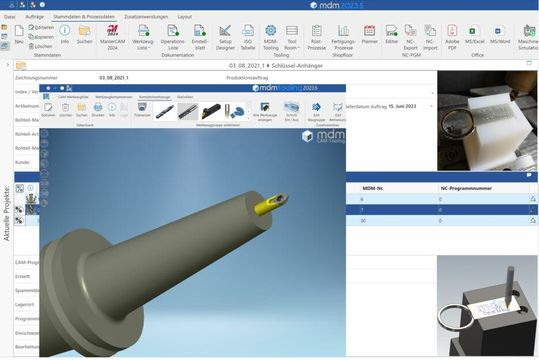Screen dimensions: 539x360
Task: Select turning holder tool group thumbnail
Action: [x=210, y=112]
